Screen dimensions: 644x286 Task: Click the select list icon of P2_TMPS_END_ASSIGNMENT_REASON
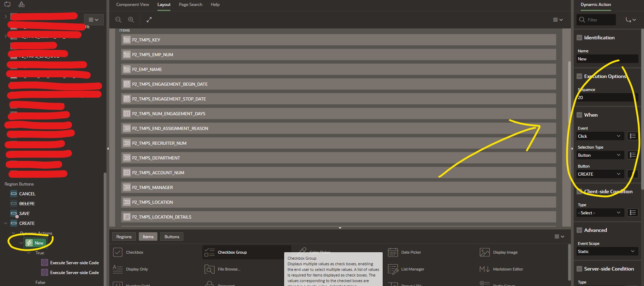127,128
